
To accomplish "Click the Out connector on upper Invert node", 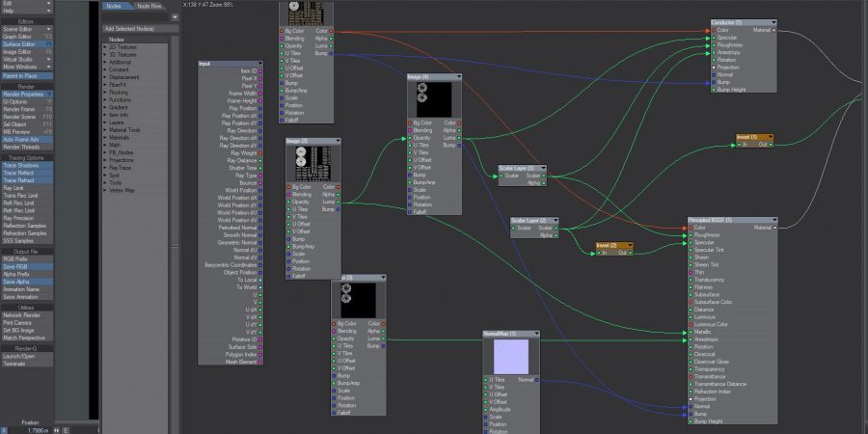I will tap(772, 145).
